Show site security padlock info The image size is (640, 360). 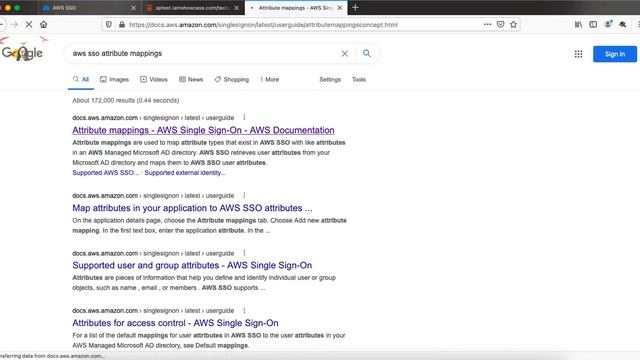point(122,24)
